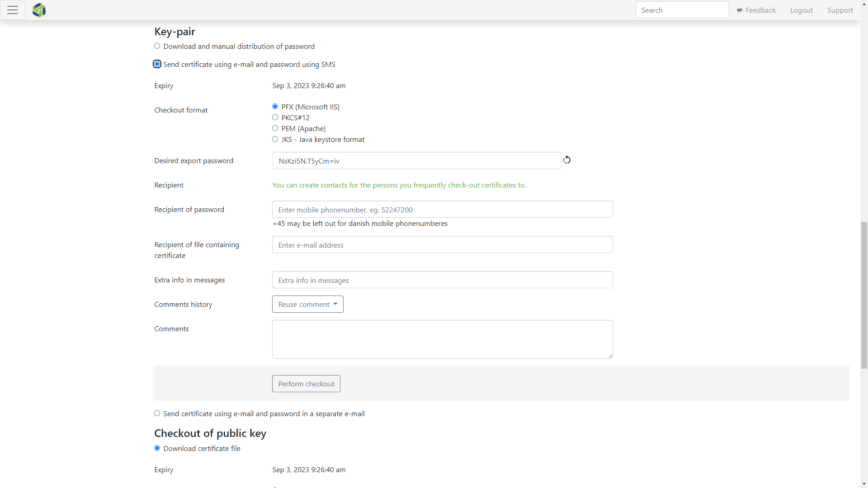Click Perform checkout button
The image size is (868, 488).
(x=306, y=383)
